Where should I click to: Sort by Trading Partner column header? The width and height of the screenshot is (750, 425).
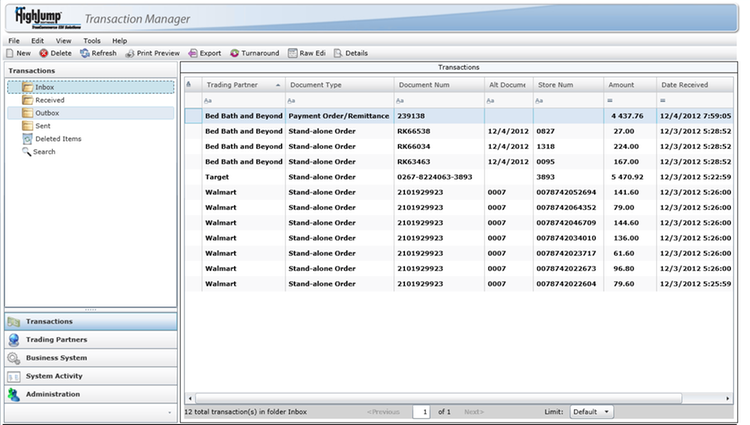point(243,85)
